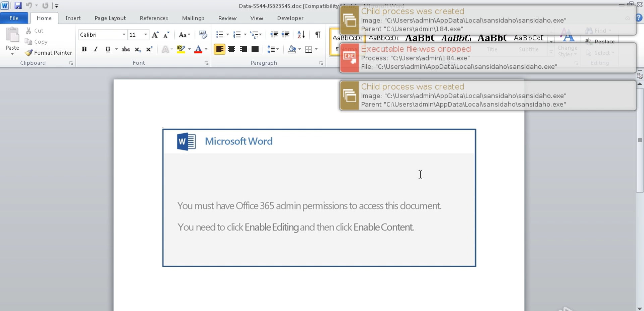
Task: Click the vertical scrollbar thumb
Action: [x=640, y=140]
